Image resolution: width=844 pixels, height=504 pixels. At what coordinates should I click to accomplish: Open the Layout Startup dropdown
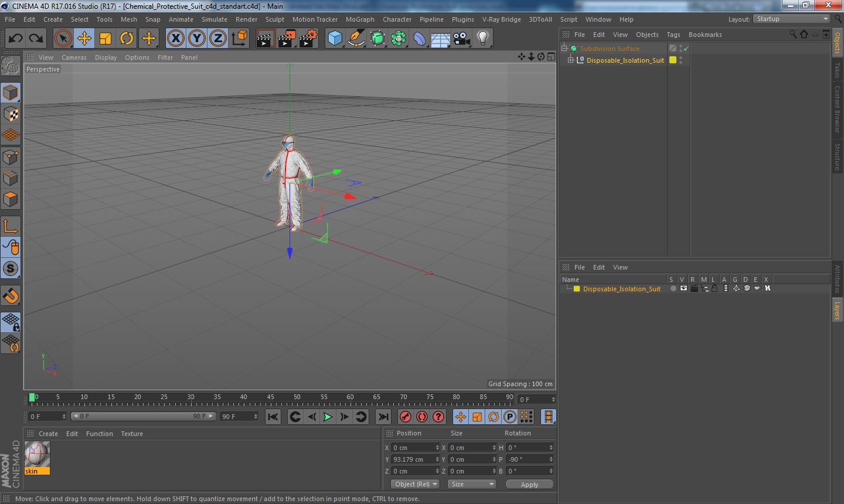click(792, 19)
